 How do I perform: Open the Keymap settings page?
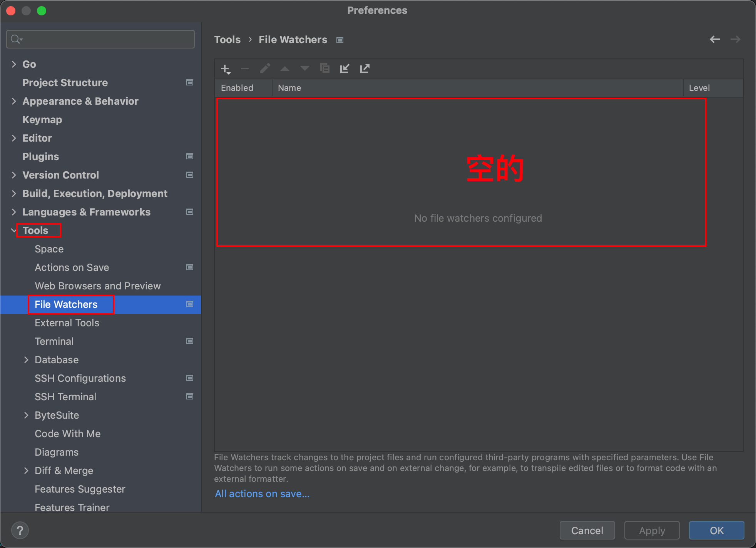42,120
